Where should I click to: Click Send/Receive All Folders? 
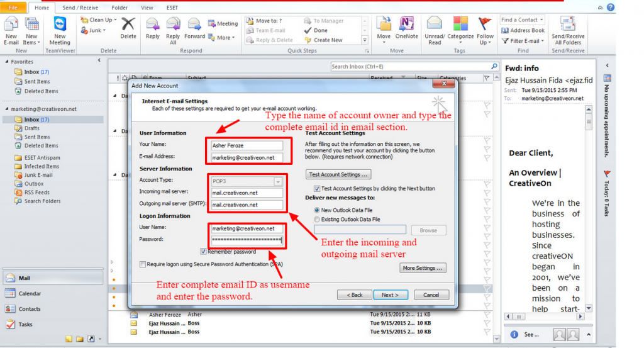[x=568, y=31]
